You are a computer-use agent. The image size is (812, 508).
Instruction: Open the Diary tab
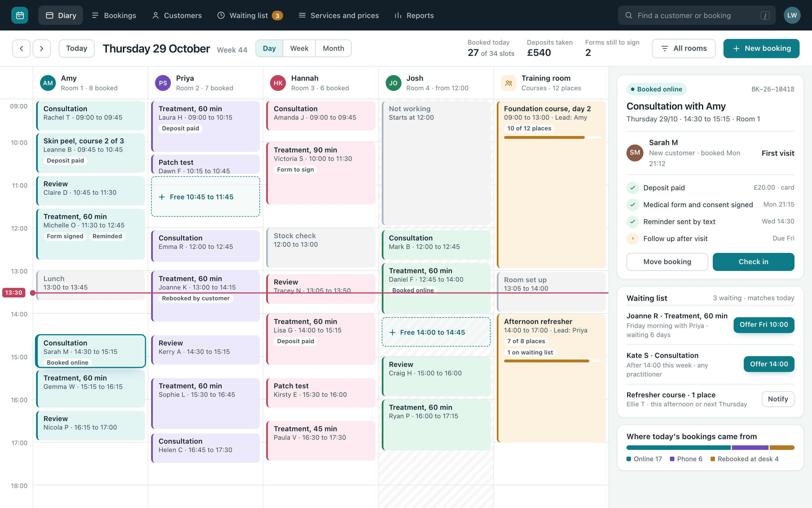point(61,16)
